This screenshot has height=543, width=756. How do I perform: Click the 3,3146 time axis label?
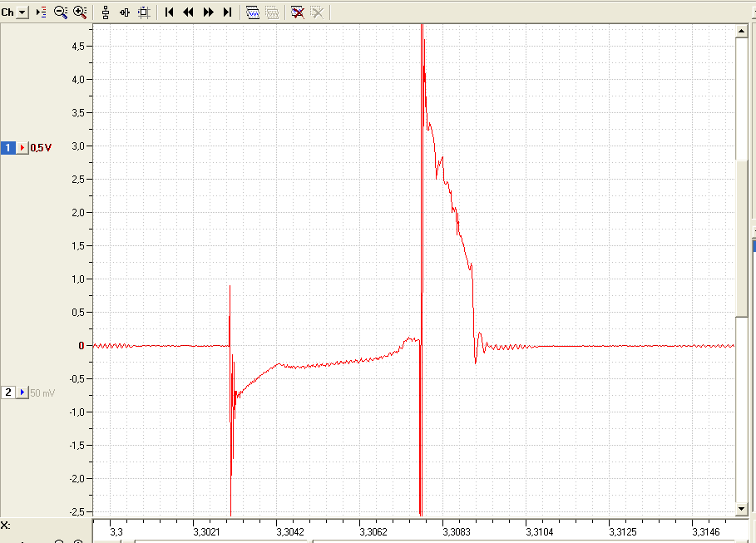click(x=706, y=532)
